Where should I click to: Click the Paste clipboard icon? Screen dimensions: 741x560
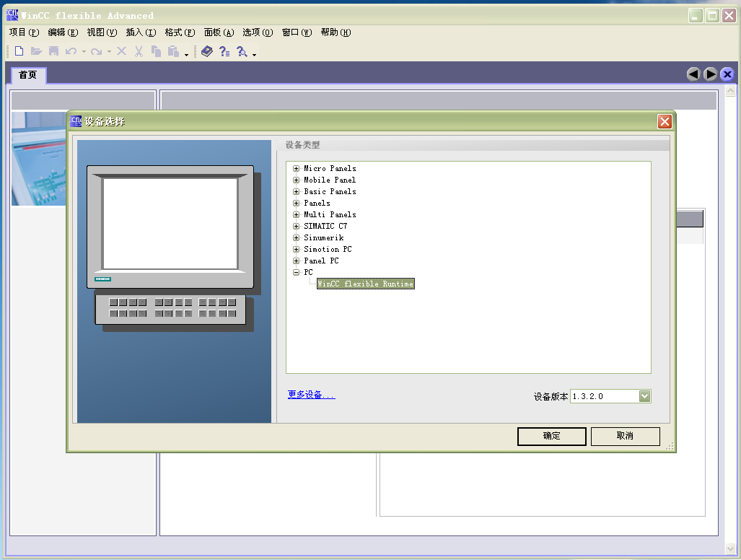pyautogui.click(x=173, y=51)
